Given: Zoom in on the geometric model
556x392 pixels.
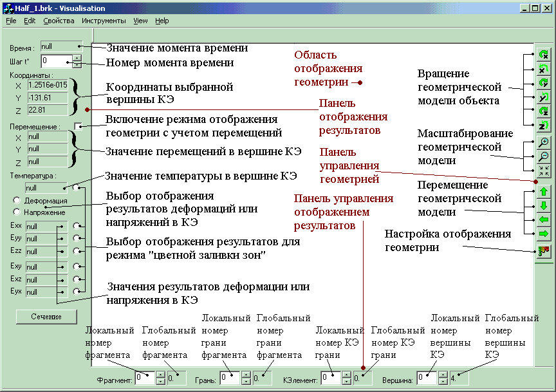Looking at the screenshot, I should click(x=543, y=143).
